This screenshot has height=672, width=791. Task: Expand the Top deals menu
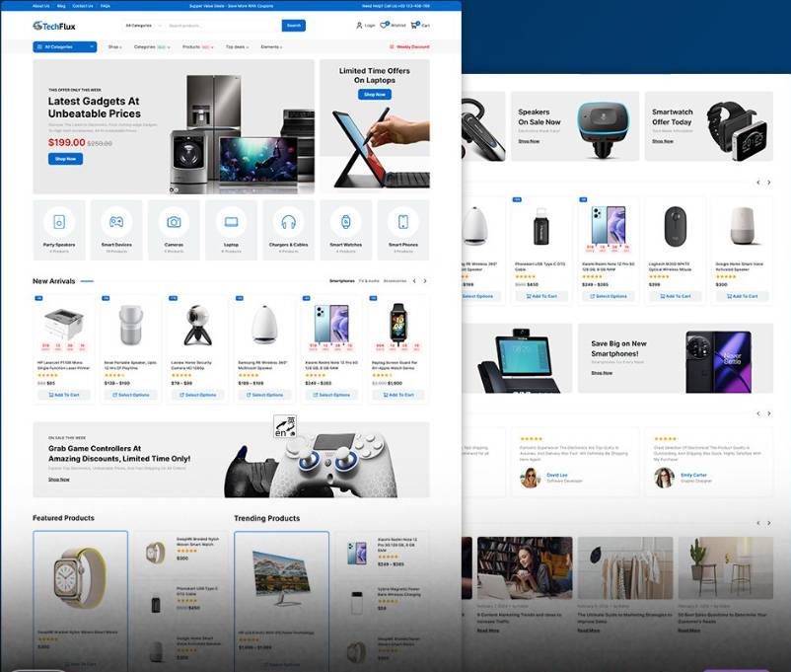237,47
